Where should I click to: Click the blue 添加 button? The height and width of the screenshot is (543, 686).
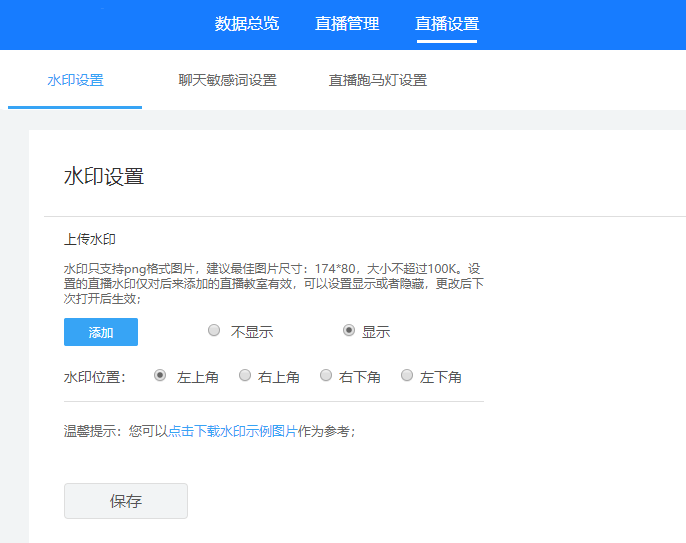(x=101, y=332)
